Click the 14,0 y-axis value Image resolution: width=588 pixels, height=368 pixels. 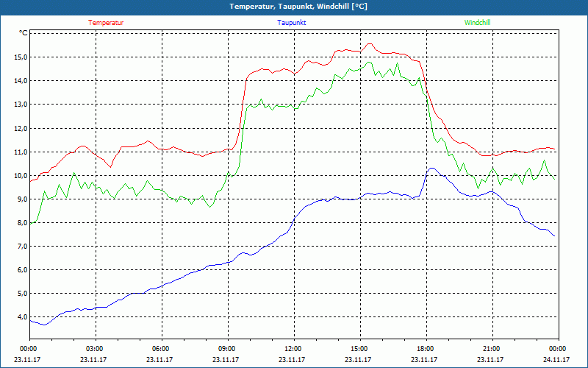point(21,81)
